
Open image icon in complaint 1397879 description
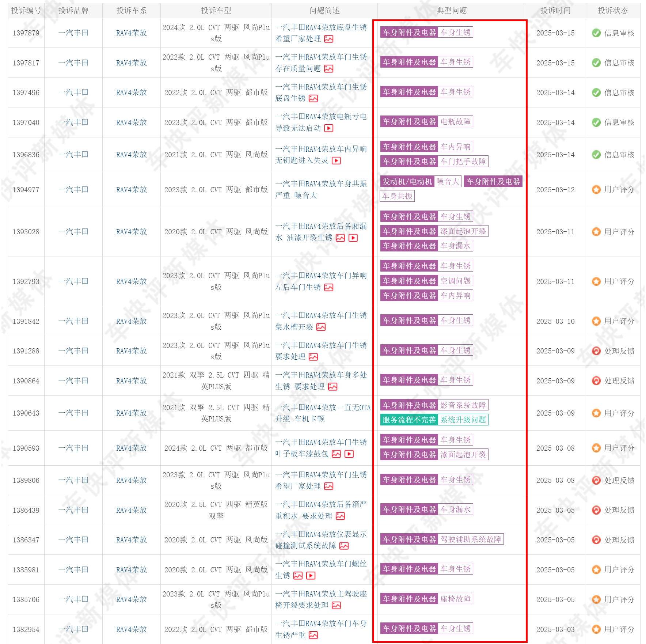tap(328, 39)
